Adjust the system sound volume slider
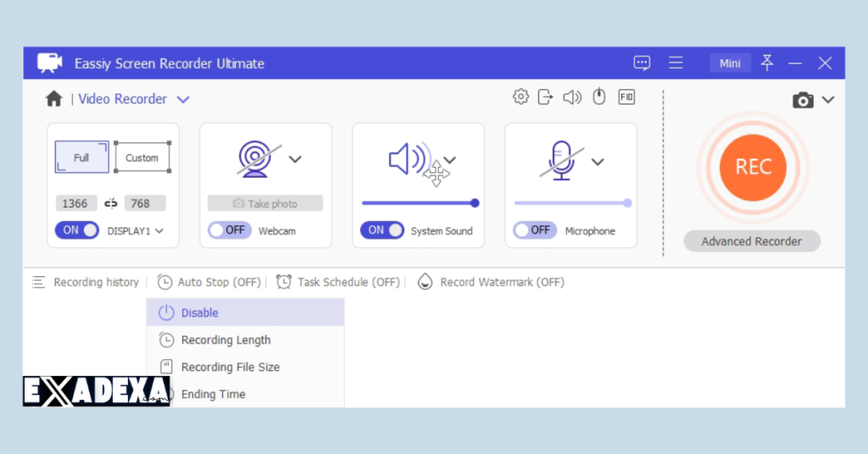Image resolution: width=868 pixels, height=454 pixels. (420, 203)
